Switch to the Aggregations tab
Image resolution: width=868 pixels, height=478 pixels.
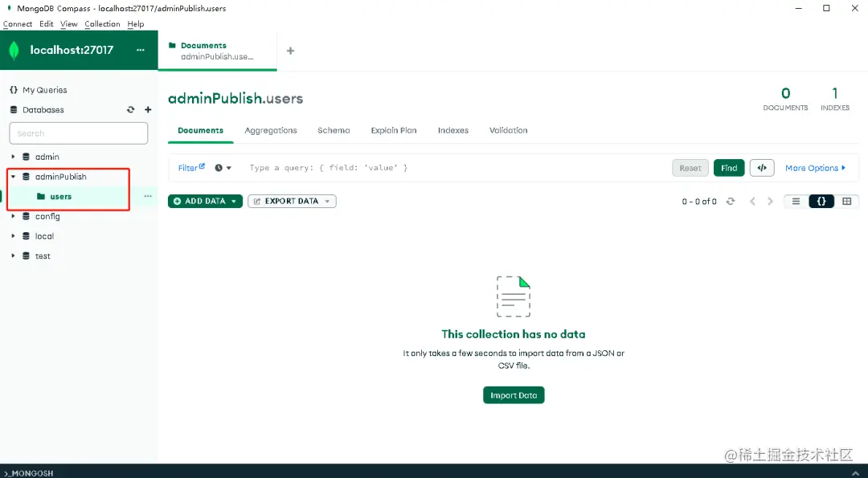271,131
